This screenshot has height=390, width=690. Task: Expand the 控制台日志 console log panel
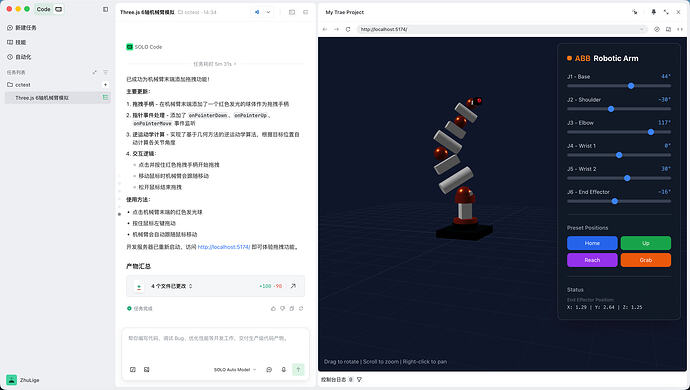[337, 379]
